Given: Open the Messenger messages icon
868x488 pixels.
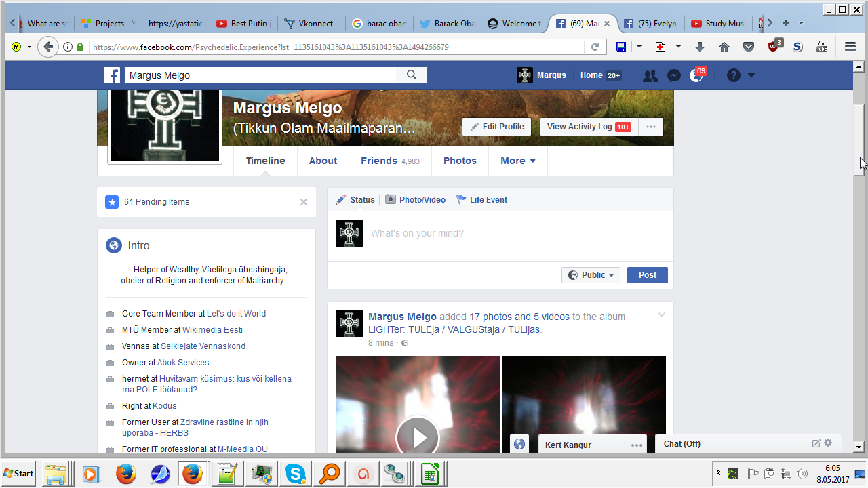Looking at the screenshot, I should tap(673, 75).
